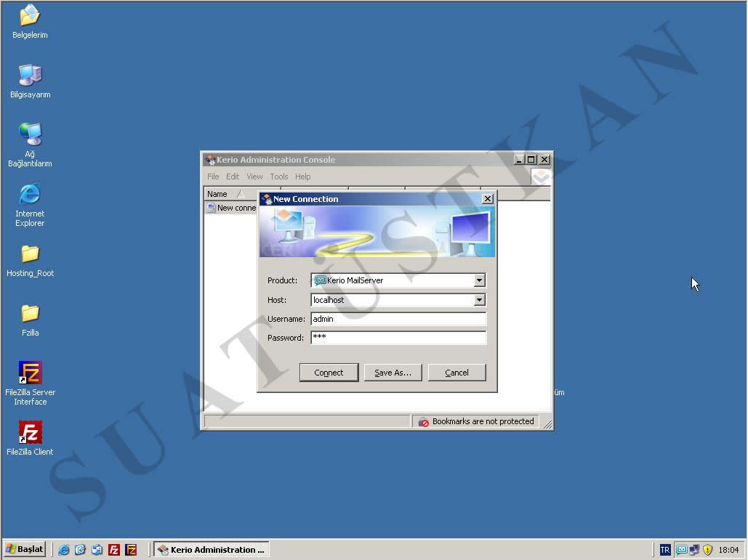Click the Kerio Administration taskbar button
This screenshot has height=560, width=748.
(x=212, y=550)
